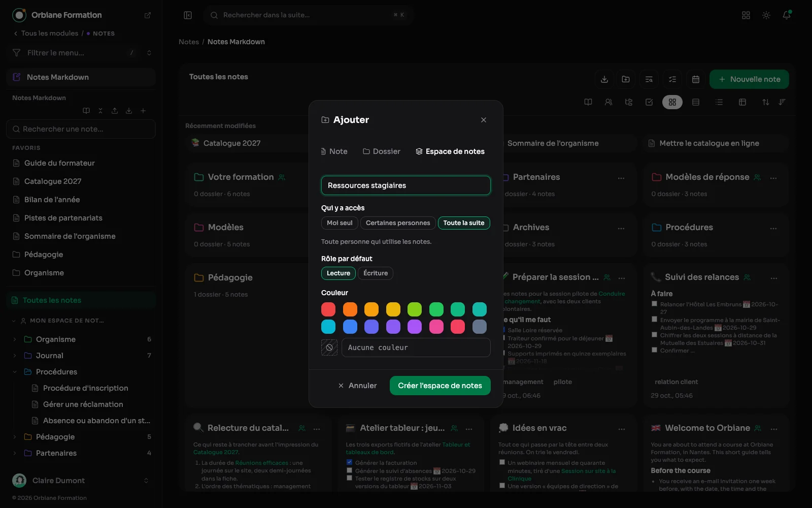Open the three-dot menu on Modèles de réponse
Screen dimensions: 812x508
point(773,178)
